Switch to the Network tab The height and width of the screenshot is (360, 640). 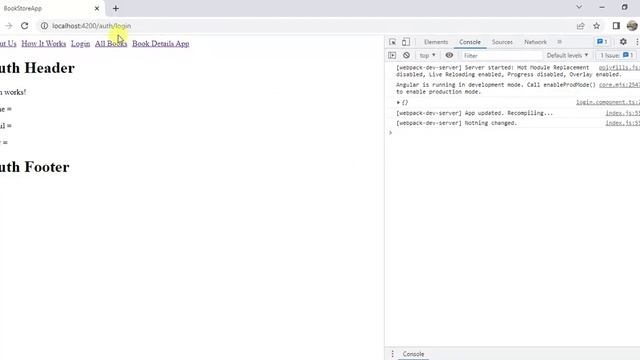535,42
